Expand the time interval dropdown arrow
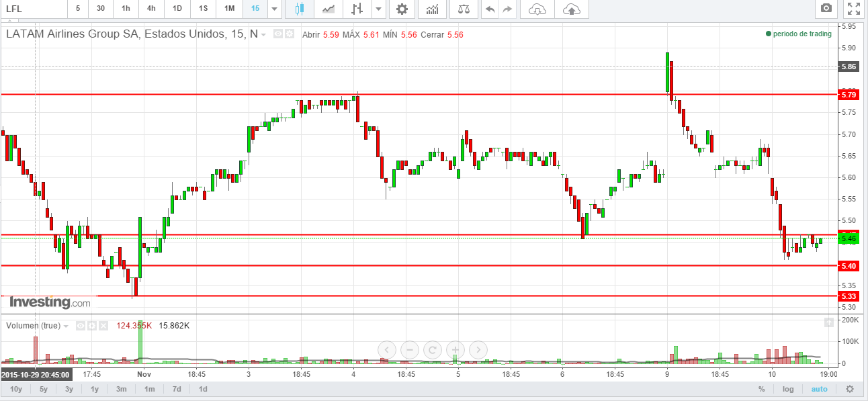Viewport: 868px width, 401px height. point(274,9)
